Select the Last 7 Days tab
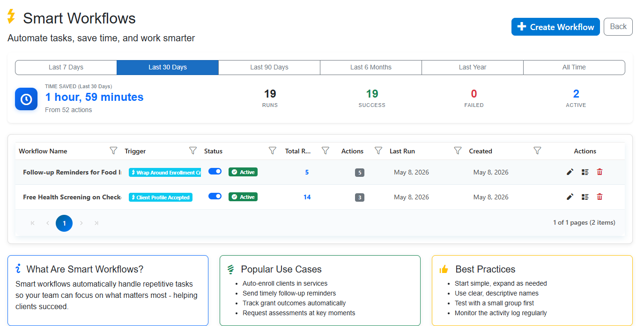 [x=66, y=67]
